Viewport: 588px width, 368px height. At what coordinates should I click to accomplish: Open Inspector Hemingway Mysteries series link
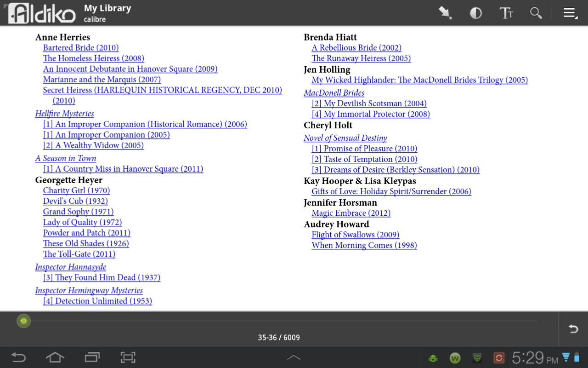point(89,290)
